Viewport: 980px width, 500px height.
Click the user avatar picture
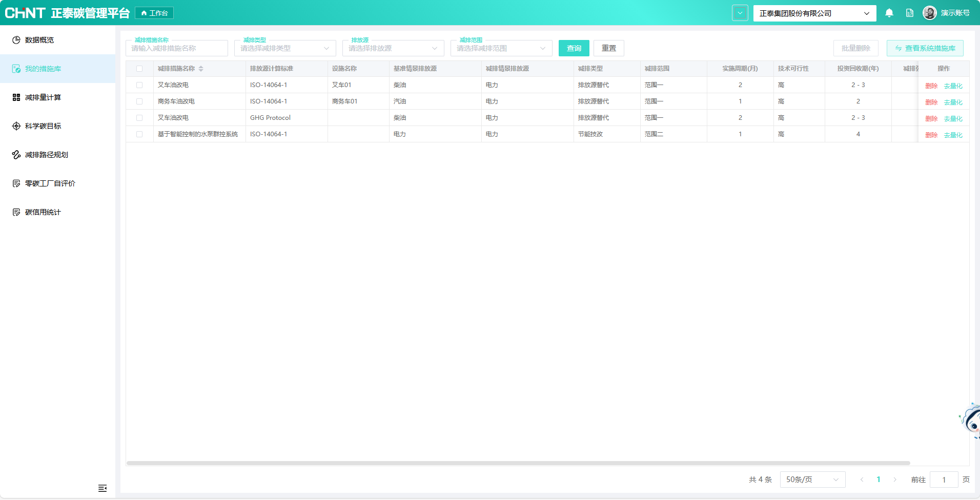click(930, 13)
